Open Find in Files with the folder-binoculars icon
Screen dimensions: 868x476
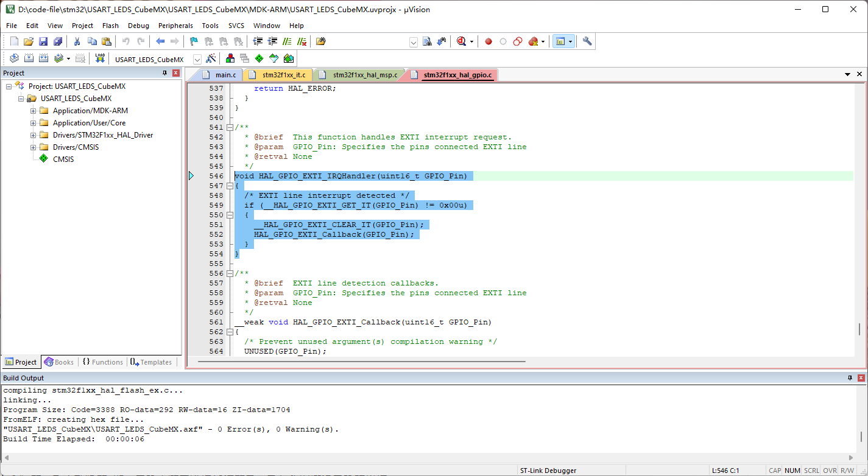(321, 41)
